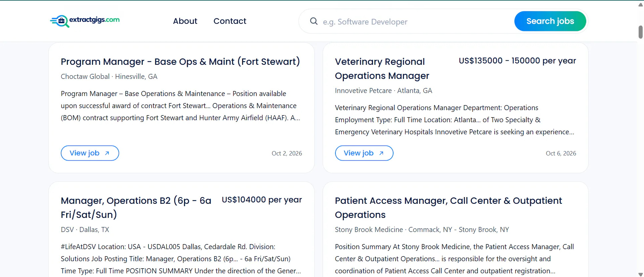Image resolution: width=644 pixels, height=277 pixels.
Task: Click the 'Oct 6, 2026' date
Action: 561,153
